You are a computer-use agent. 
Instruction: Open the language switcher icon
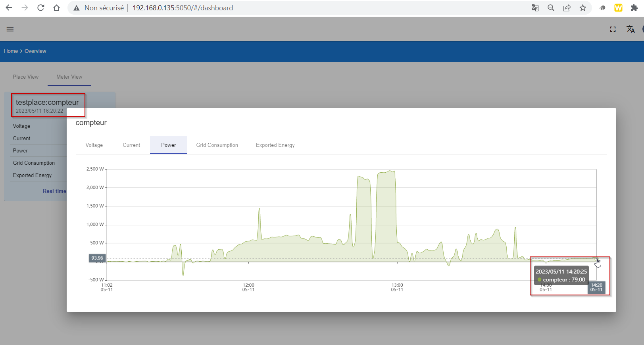pos(630,29)
